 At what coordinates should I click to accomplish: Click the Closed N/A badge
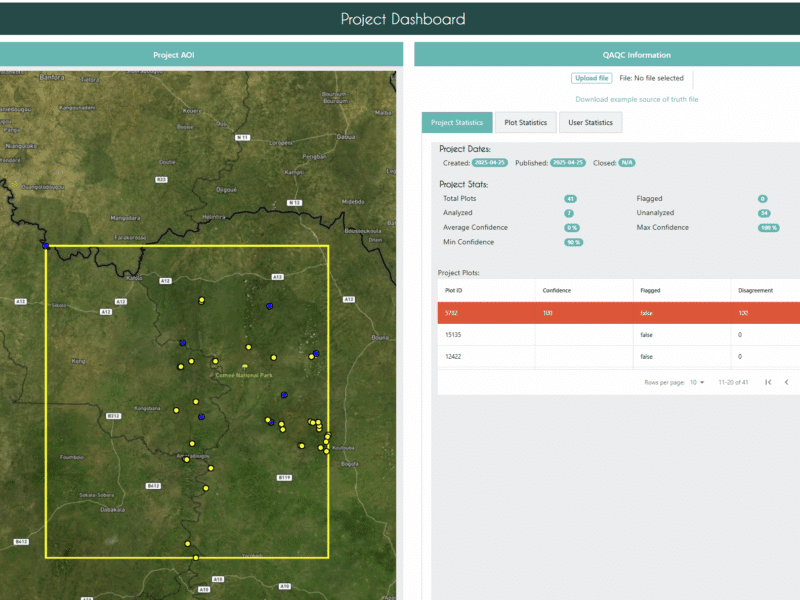(x=627, y=163)
